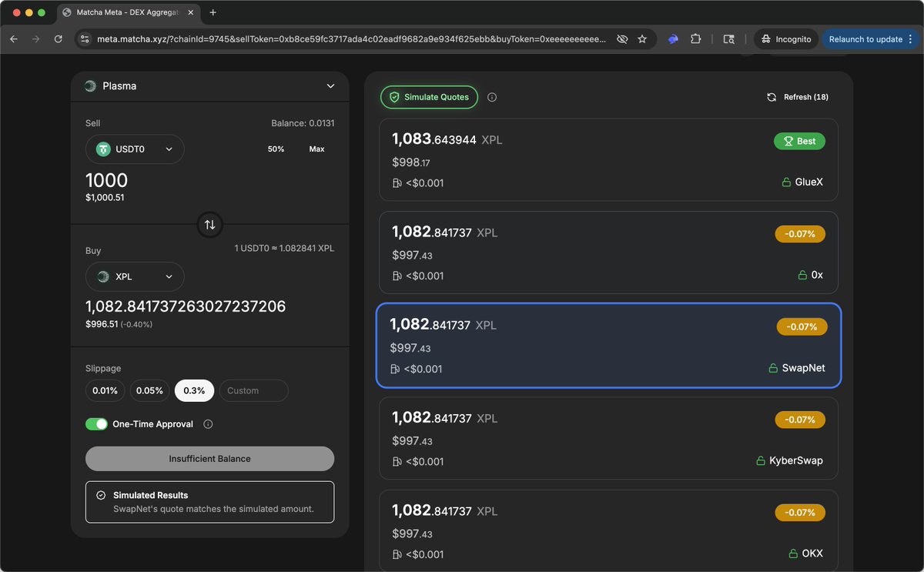Click the tab search icon in browser toolbar
Screen dimensions: 924x572
(728, 39)
